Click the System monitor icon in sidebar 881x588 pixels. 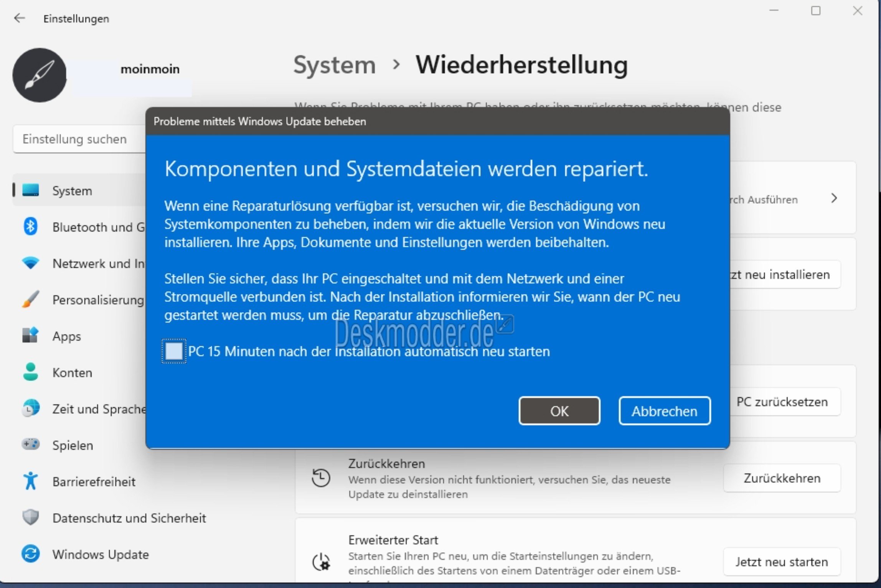[30, 190]
